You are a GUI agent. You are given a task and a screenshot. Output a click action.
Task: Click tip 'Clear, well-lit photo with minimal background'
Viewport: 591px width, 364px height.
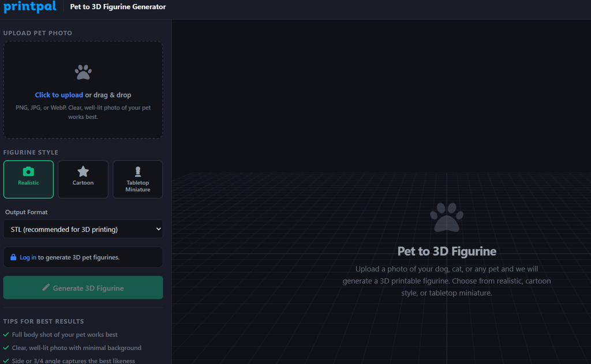point(77,348)
